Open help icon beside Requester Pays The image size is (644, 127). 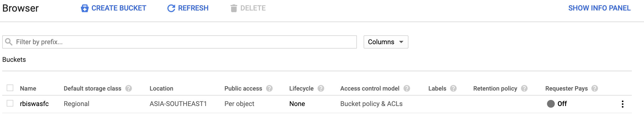point(595,88)
